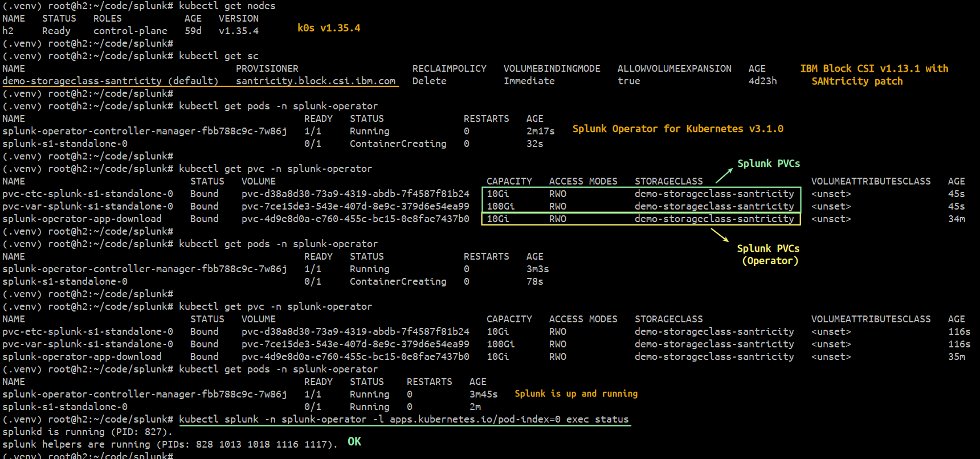Click the "78s" standalone pod age

[535, 281]
